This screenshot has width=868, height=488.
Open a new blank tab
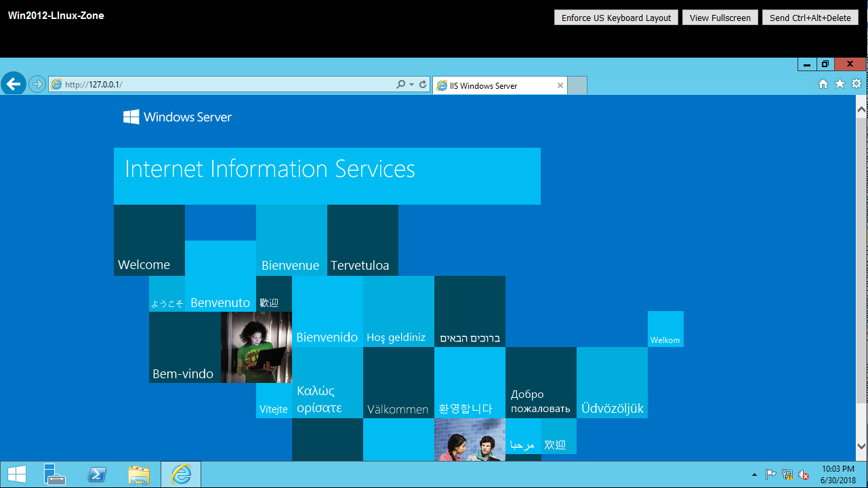(x=577, y=86)
